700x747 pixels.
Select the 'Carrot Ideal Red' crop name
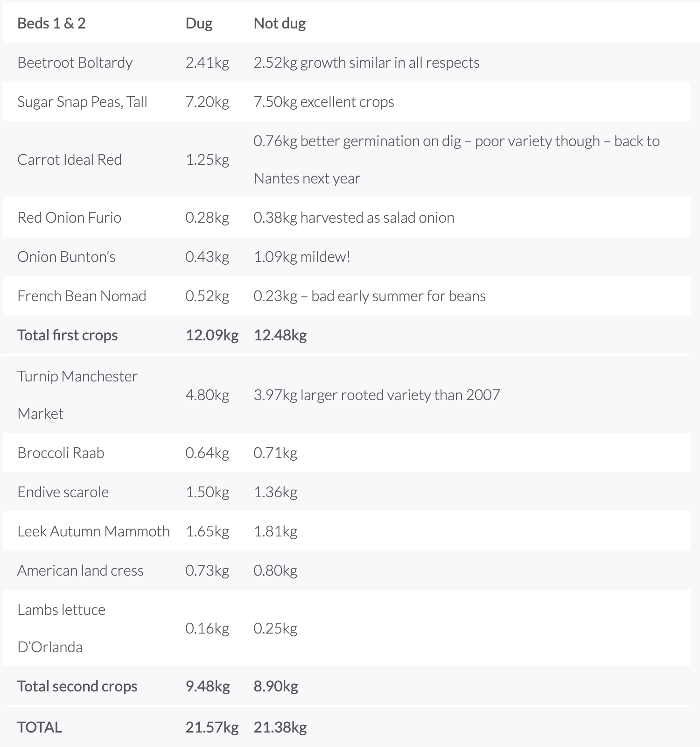pyautogui.click(x=69, y=160)
